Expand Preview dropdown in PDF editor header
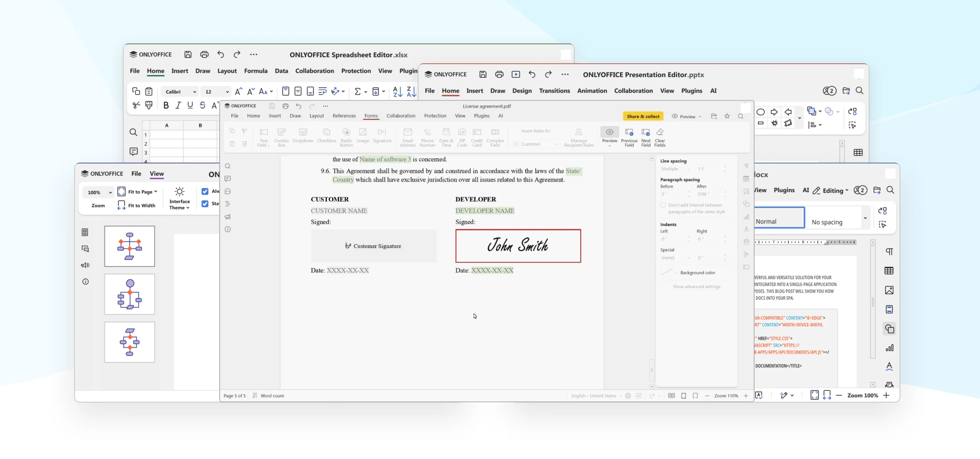 click(x=687, y=116)
